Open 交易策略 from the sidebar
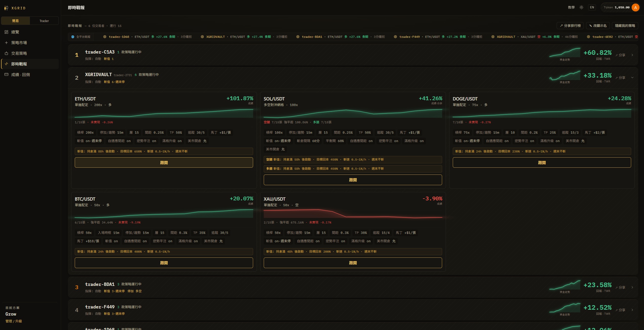The width and height of the screenshot is (644, 330). [30, 53]
